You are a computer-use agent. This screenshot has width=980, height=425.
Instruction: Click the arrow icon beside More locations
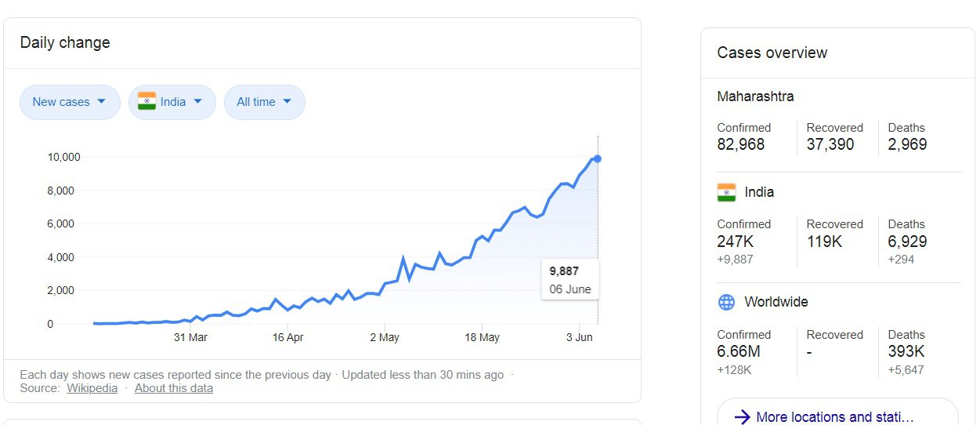coord(742,417)
